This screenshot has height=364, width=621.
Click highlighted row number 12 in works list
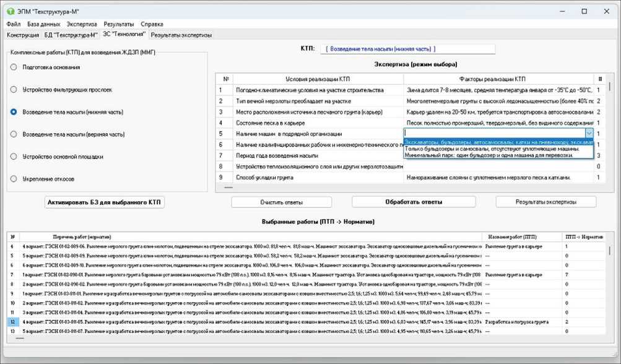pyautogui.click(x=12, y=322)
